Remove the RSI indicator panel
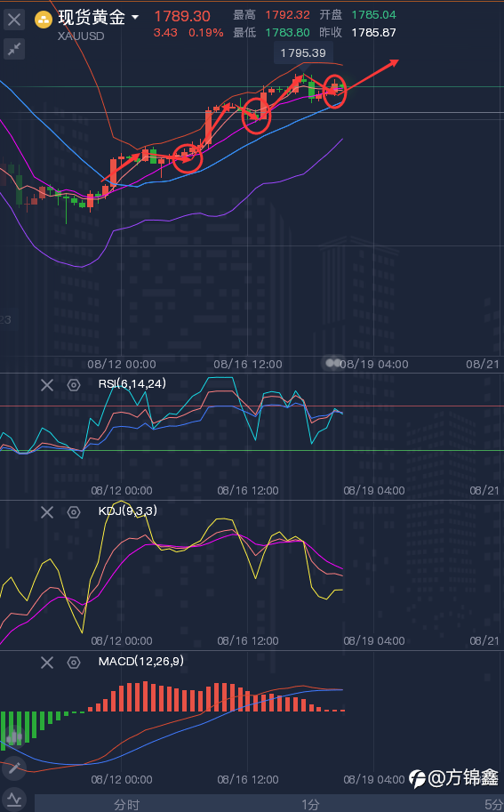Screen dimensions: 504x812 click(x=47, y=385)
